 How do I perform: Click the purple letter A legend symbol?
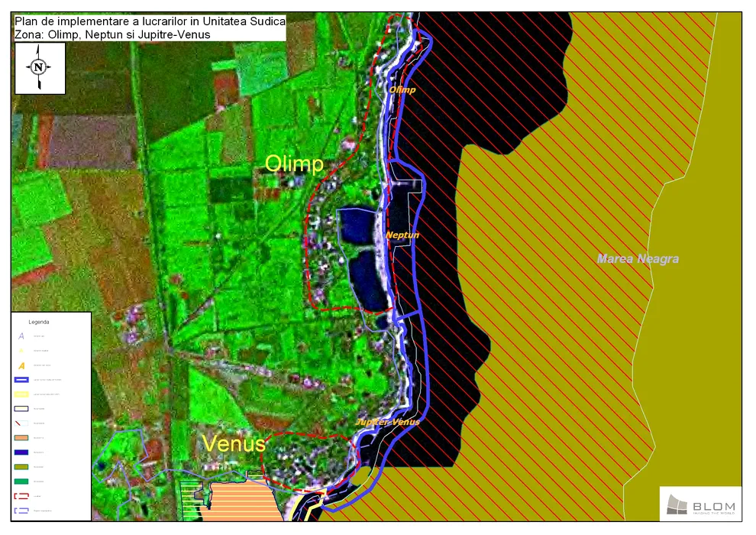22,336
